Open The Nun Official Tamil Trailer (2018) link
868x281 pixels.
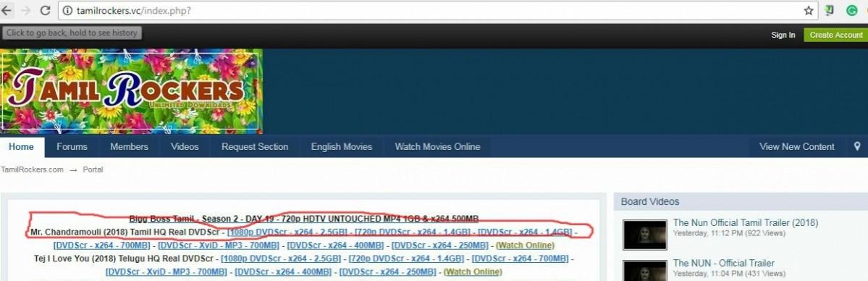click(x=746, y=223)
